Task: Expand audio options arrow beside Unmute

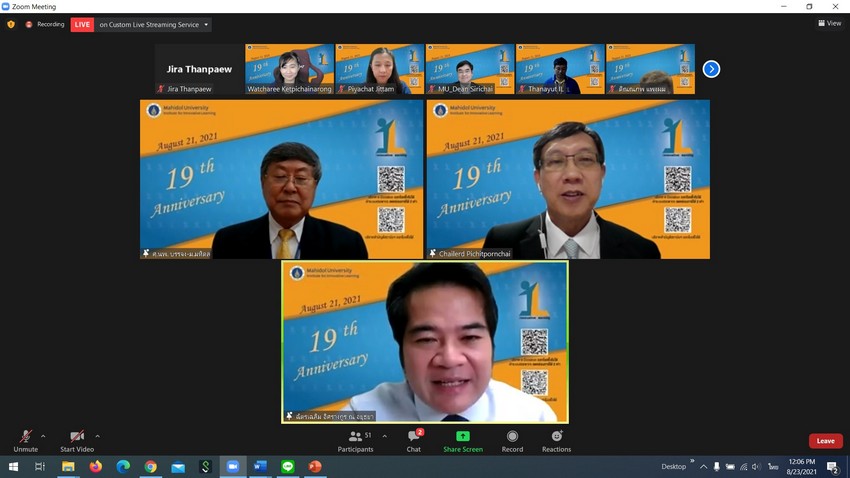Action: coord(43,436)
